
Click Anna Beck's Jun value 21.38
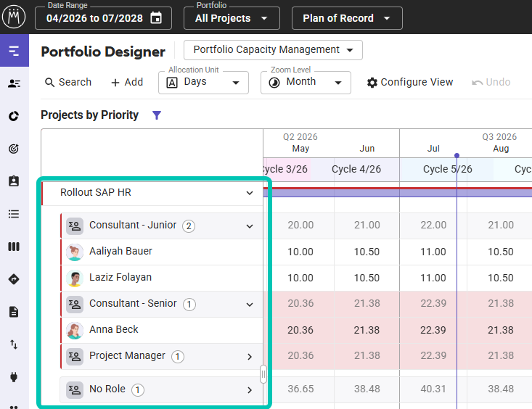click(367, 331)
